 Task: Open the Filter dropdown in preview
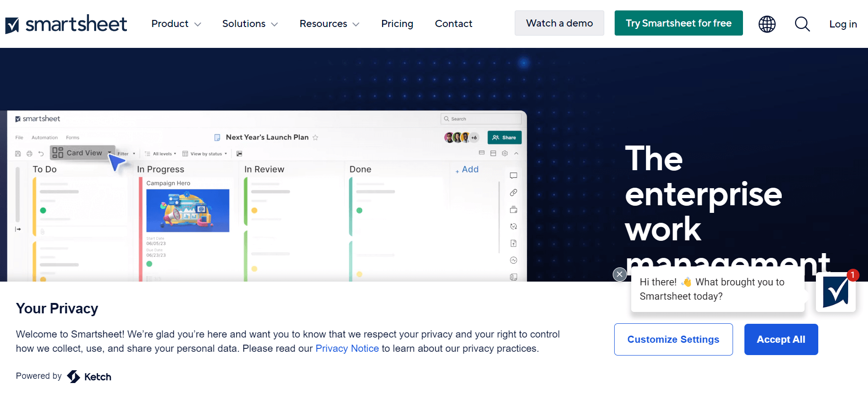tap(126, 154)
